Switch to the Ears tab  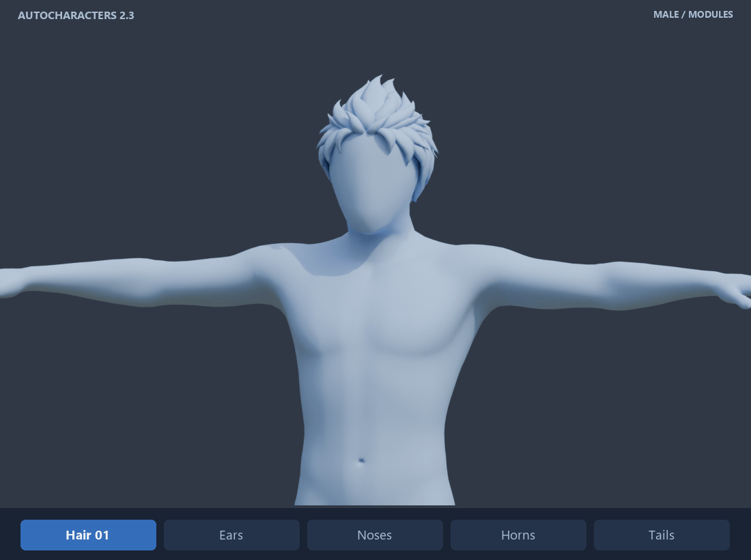pos(231,535)
